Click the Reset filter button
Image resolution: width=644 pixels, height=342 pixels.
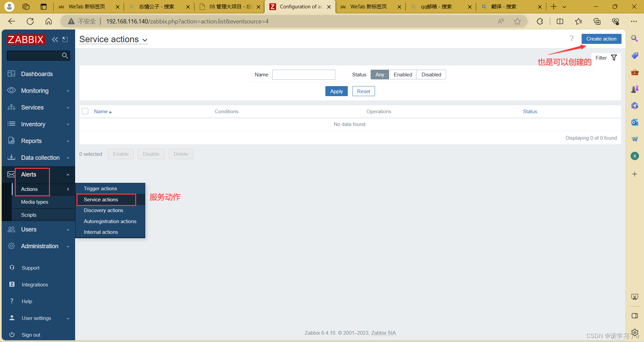point(363,91)
